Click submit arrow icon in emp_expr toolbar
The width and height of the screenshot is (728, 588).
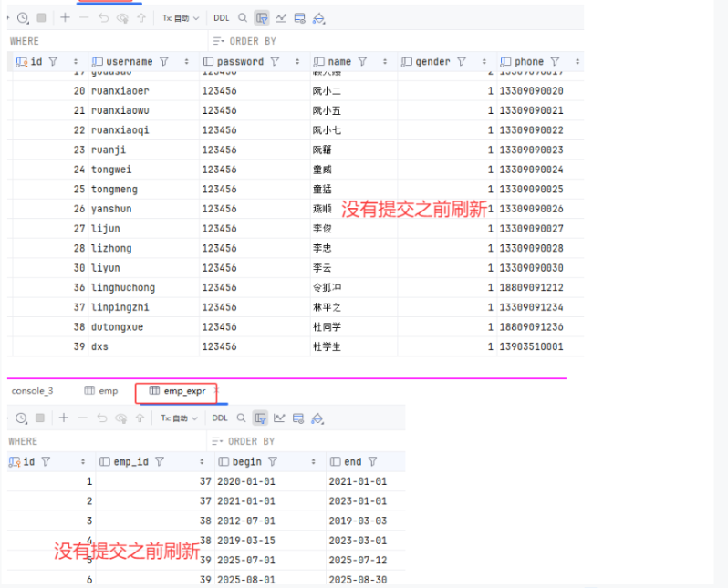(x=140, y=418)
